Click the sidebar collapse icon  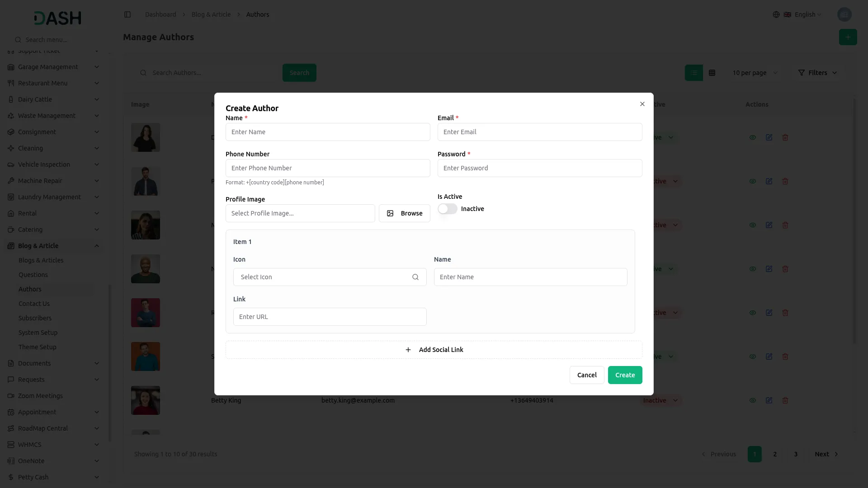coord(127,14)
